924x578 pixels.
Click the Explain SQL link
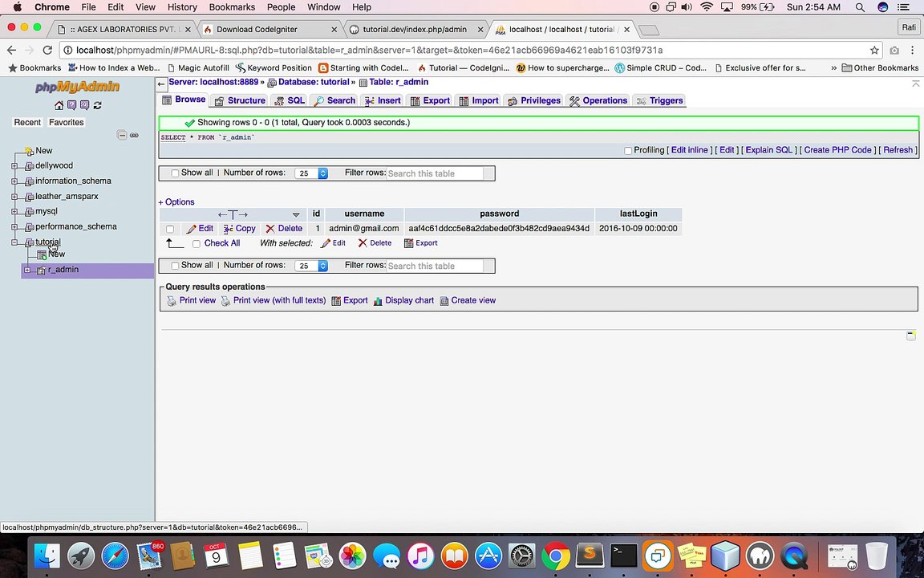click(x=769, y=150)
